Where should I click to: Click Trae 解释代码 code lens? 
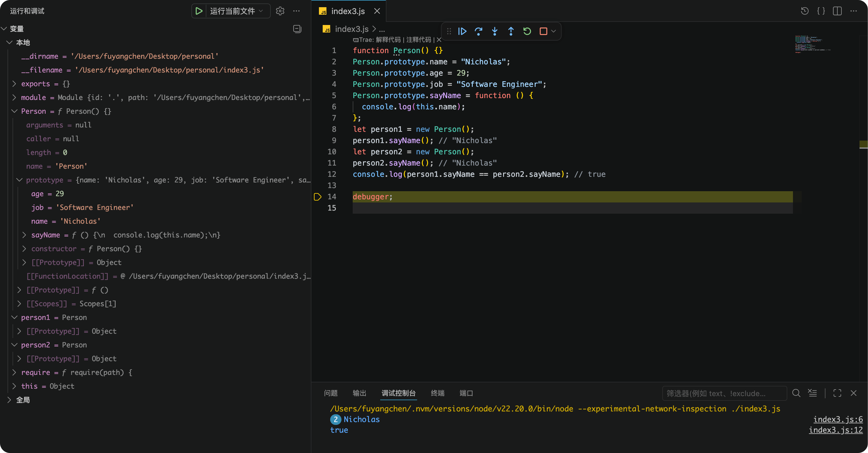(388, 40)
